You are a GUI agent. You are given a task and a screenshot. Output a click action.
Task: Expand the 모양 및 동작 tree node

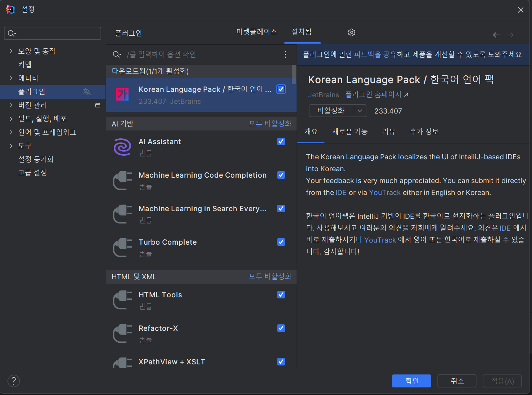click(x=11, y=51)
